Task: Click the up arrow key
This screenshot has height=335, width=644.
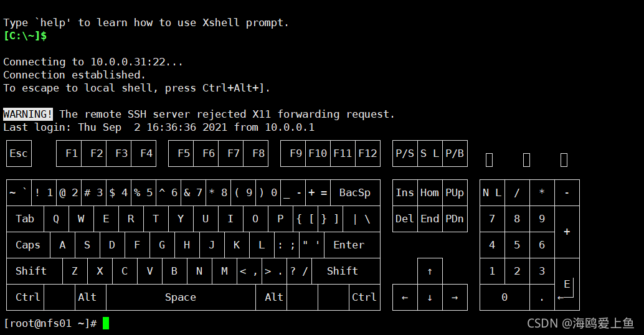Action: [430, 271]
